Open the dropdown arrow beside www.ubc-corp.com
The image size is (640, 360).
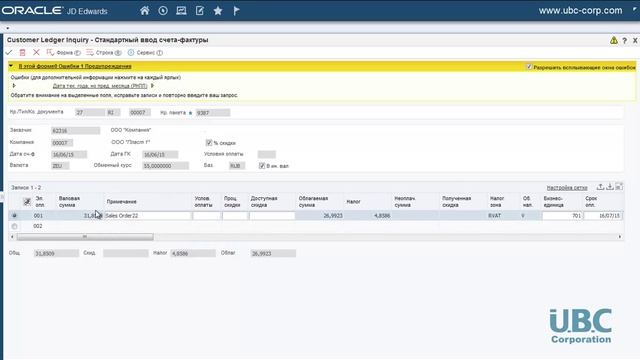pyautogui.click(x=635, y=9)
